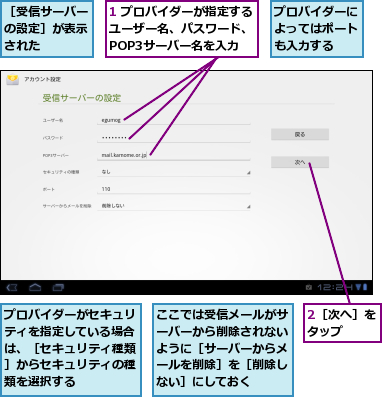Click the ポート field showing 110
This screenshot has width=382, height=397.
[174, 189]
